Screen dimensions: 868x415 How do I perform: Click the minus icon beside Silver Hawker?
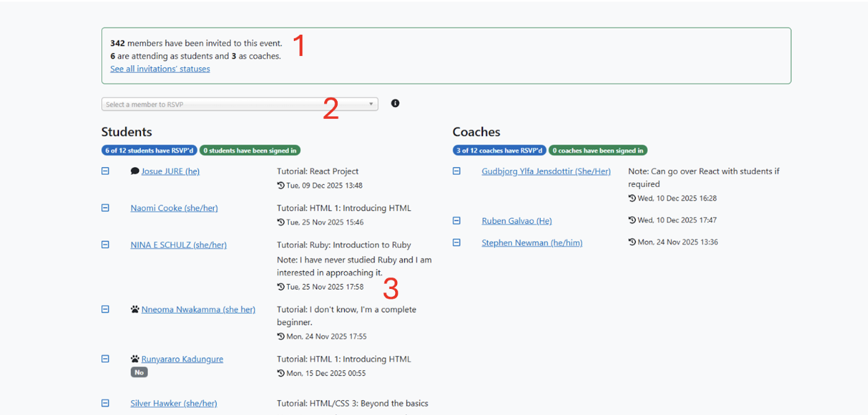(105, 404)
